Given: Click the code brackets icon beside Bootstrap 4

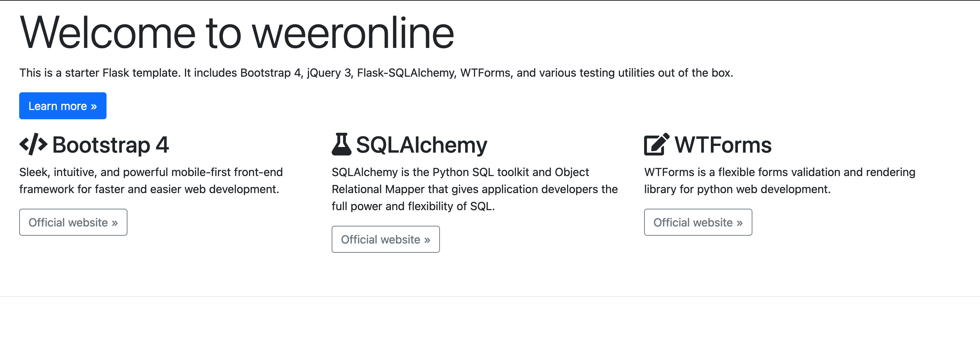Looking at the screenshot, I should pyautogui.click(x=33, y=144).
